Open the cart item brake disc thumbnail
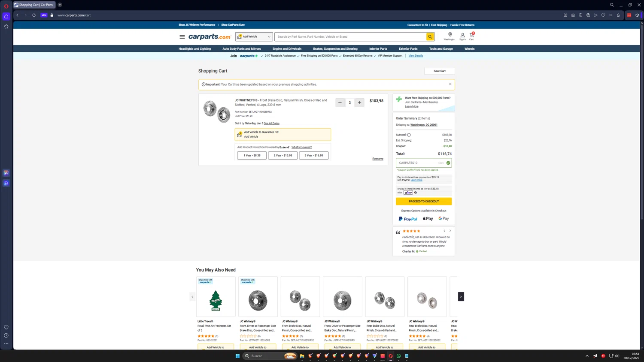 217,112
